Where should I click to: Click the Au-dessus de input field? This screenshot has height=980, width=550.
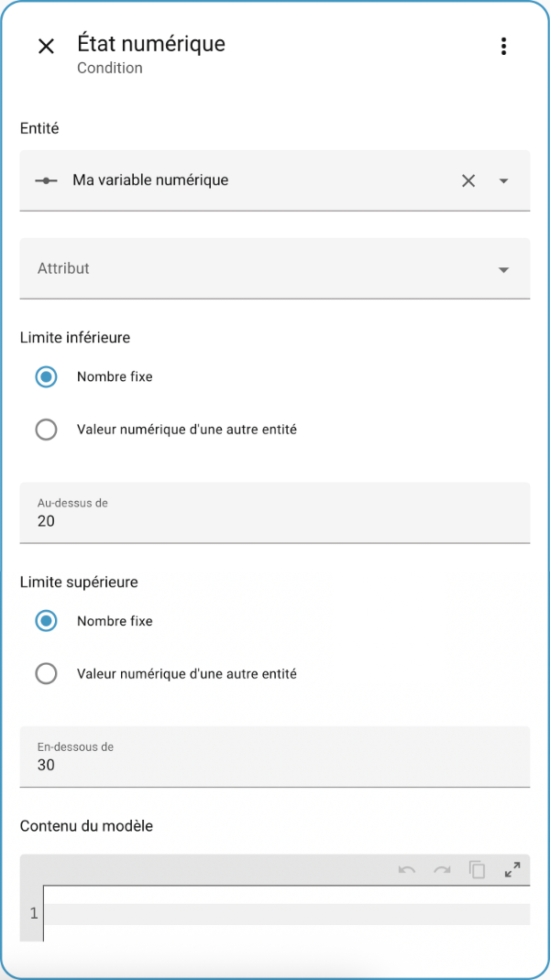[275, 513]
